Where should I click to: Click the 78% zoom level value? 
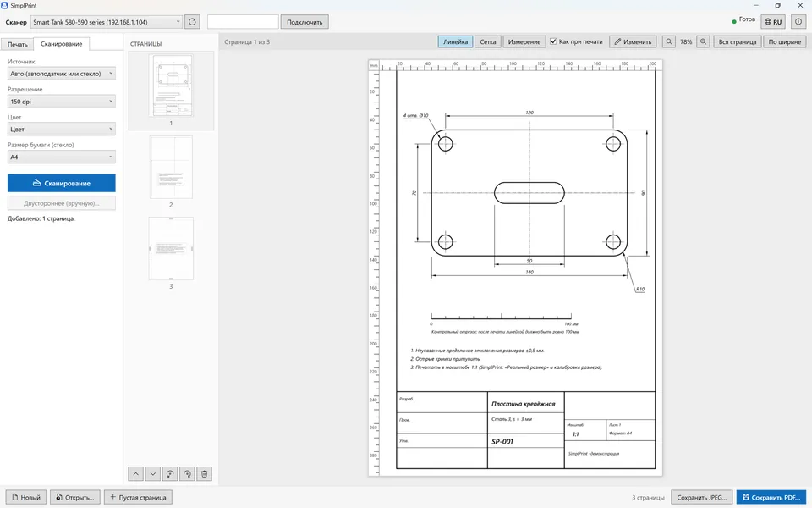tap(686, 42)
